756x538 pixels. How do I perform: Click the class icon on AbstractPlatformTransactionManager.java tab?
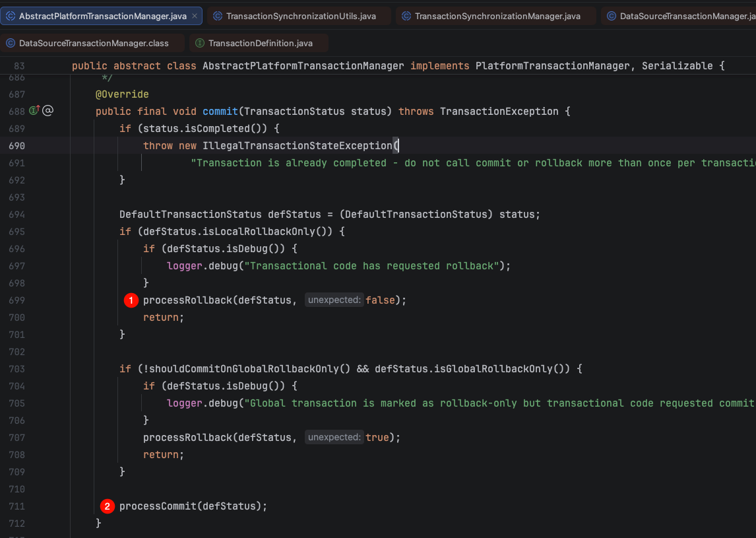10,16
